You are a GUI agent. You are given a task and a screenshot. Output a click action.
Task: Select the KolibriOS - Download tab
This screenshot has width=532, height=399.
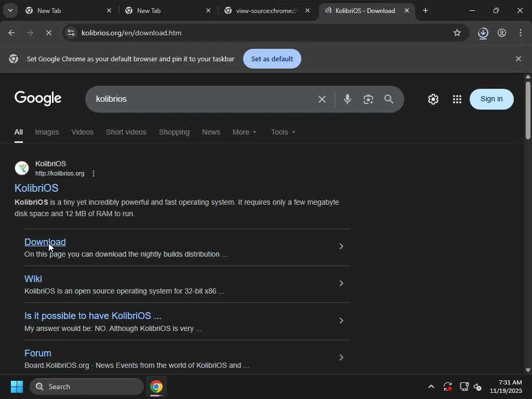[x=366, y=11]
